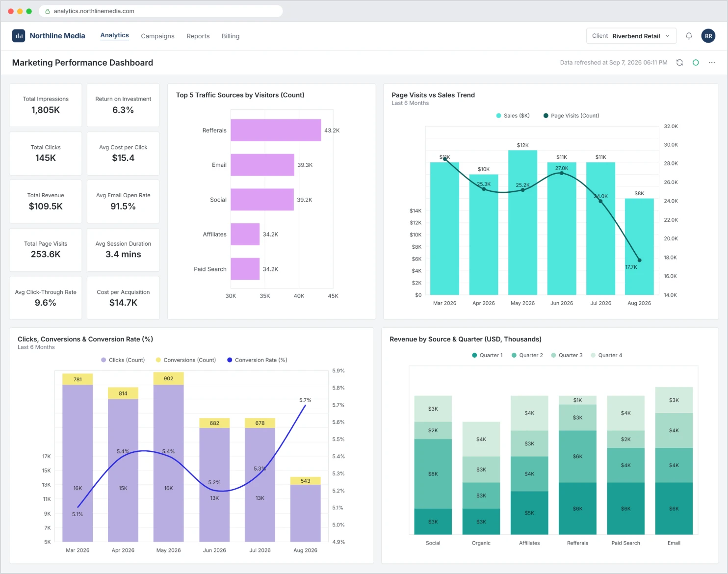Click the Email 39.3K traffic bar
This screenshot has width=728, height=574.
(262, 165)
